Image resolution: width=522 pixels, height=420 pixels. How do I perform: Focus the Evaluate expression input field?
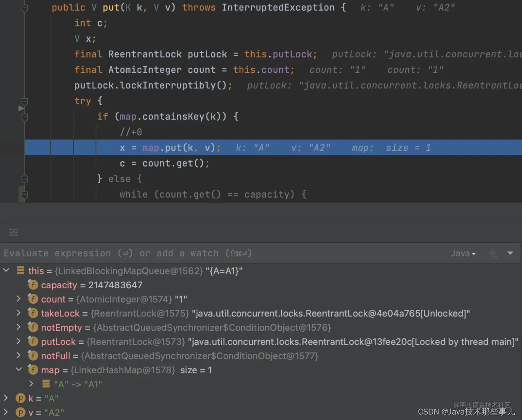tap(223, 253)
